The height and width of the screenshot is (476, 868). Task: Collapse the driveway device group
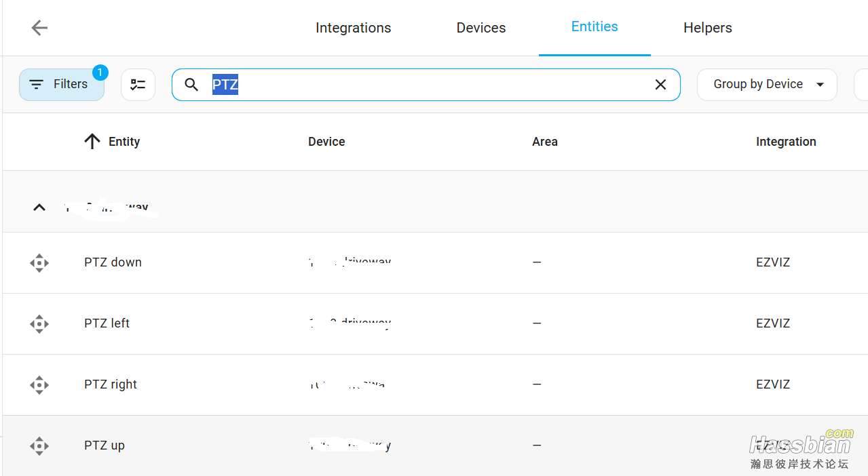point(39,207)
